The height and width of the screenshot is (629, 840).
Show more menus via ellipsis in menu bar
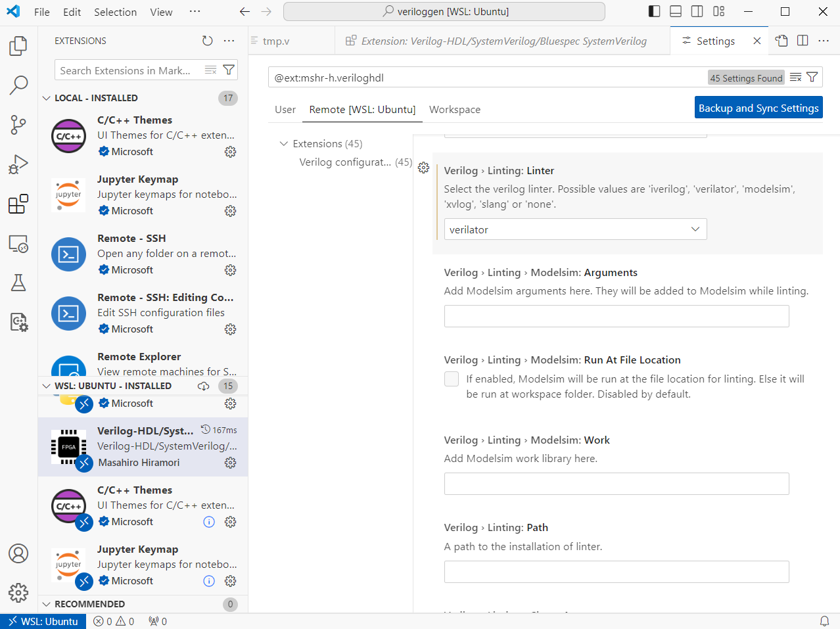pyautogui.click(x=195, y=12)
